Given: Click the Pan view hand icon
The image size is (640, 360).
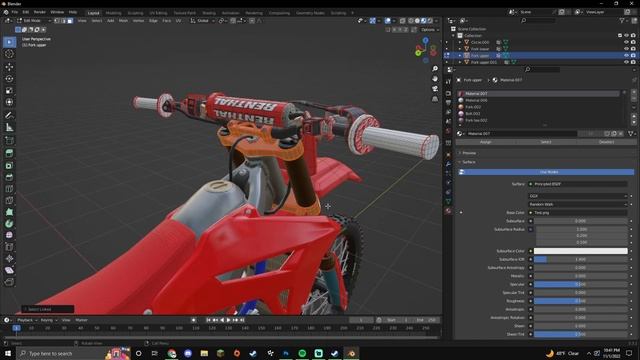Looking at the screenshot, I should pyautogui.click(x=435, y=78).
